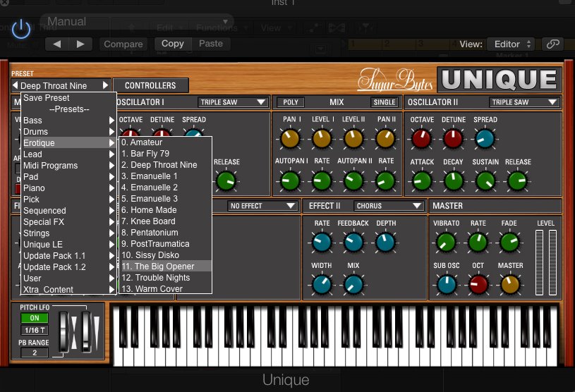Choose Save Preset from preset menu
This screenshot has width=575, height=392.
click(47, 98)
